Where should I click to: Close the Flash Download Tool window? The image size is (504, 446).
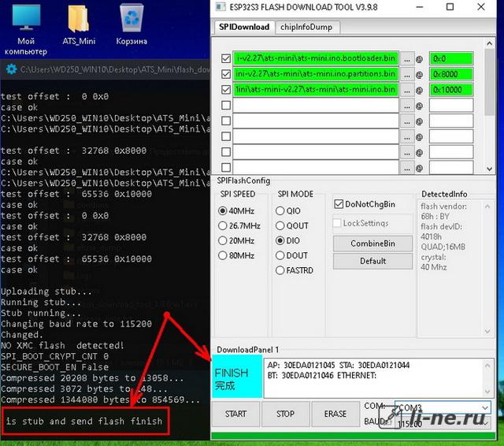[481, 7]
